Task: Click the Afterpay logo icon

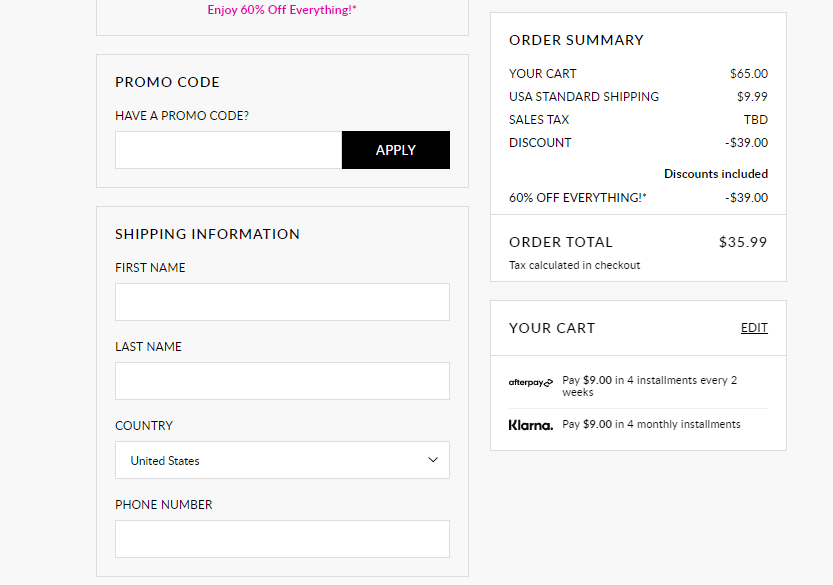Action: (531, 383)
